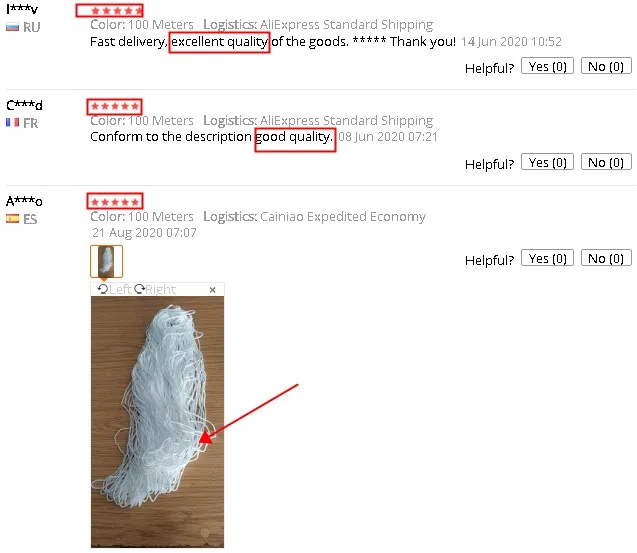Viewport: 637px width, 553px height.
Task: Click the star rating of A***o's review
Action: tap(115, 202)
